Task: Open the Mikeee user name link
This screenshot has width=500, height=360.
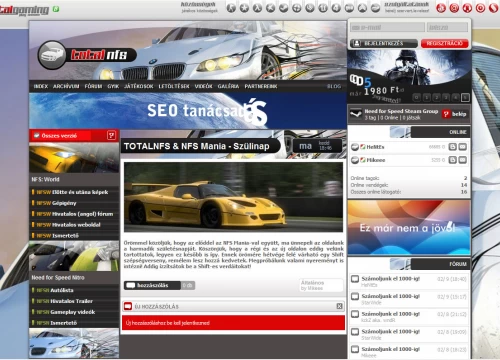Action: pos(376,160)
